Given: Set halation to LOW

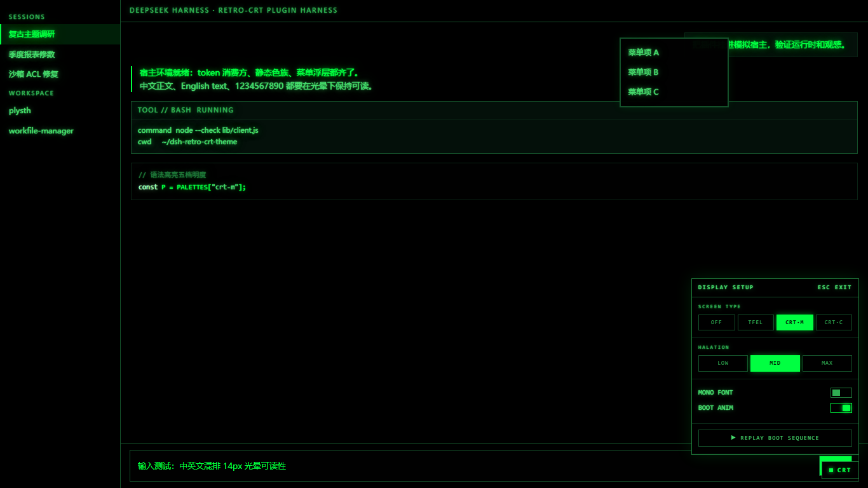Looking at the screenshot, I should point(723,363).
